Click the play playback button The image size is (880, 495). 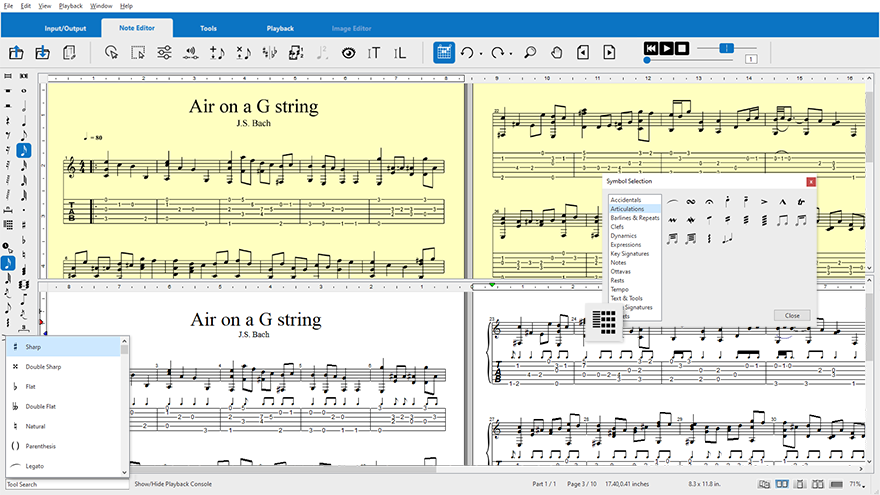(666, 48)
